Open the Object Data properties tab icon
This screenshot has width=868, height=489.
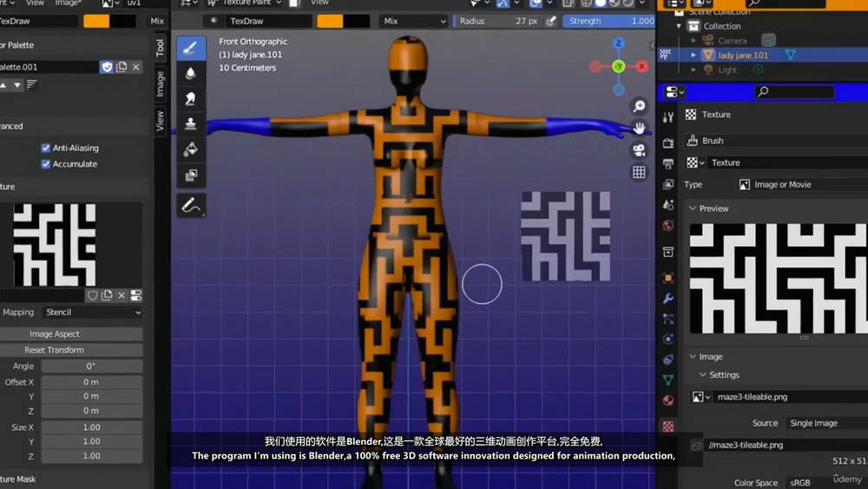click(668, 380)
